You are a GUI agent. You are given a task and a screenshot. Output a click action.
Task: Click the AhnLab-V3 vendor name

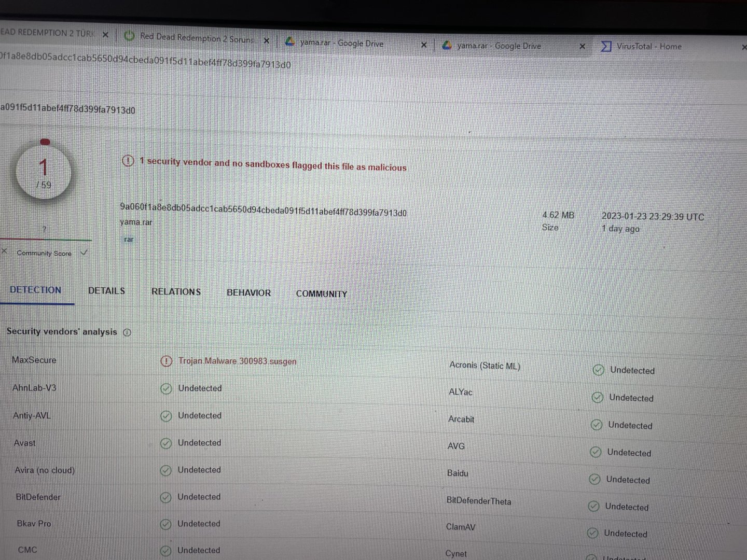[x=34, y=388]
